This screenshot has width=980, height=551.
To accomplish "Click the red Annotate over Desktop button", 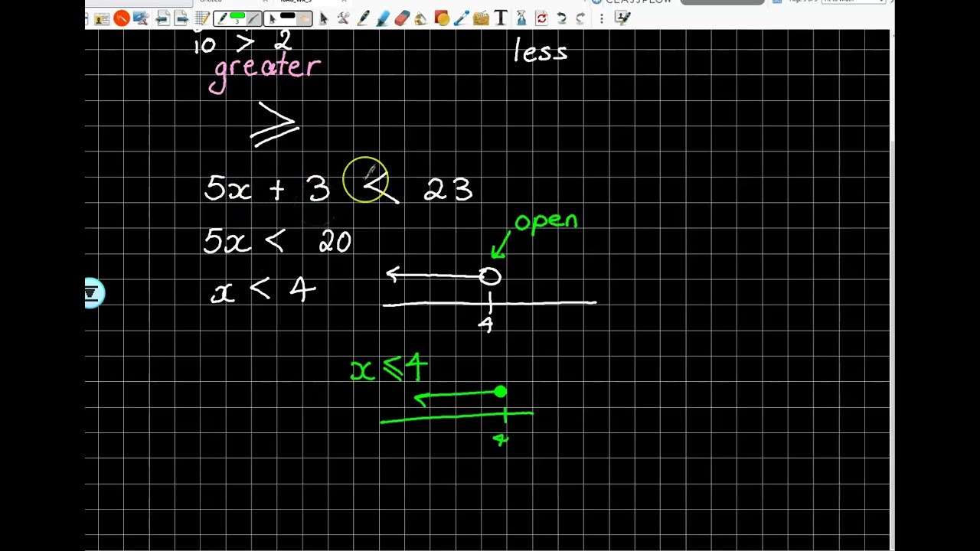I will [x=122, y=18].
